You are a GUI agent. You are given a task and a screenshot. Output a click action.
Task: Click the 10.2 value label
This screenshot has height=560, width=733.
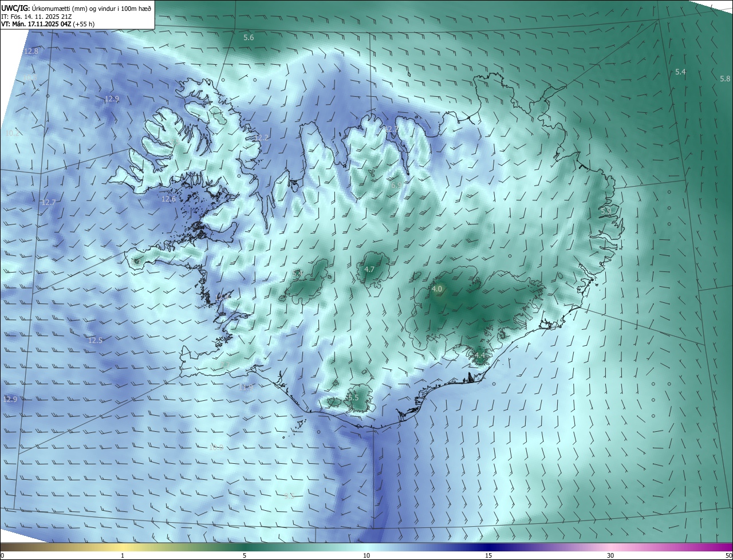(12, 133)
